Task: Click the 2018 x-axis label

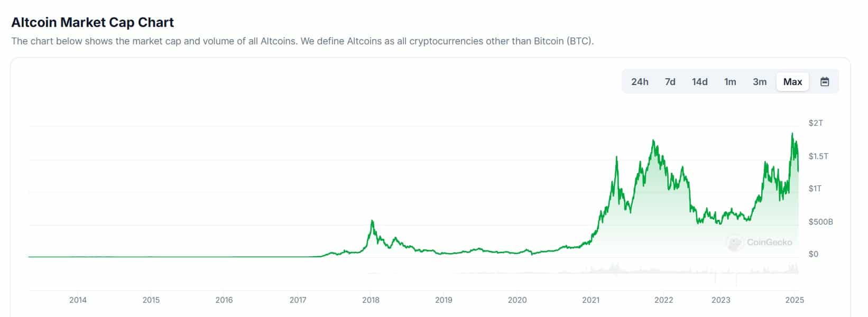Action: 371,300
